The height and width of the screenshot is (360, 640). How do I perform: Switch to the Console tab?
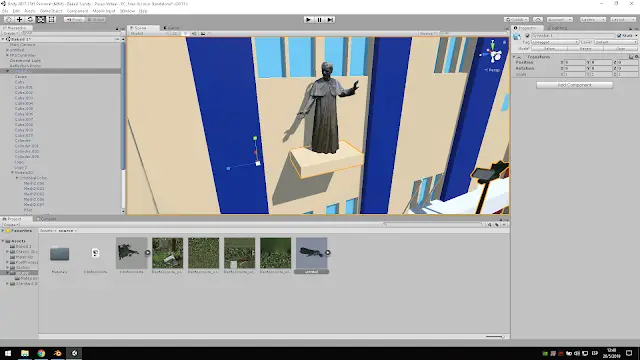tap(47, 219)
